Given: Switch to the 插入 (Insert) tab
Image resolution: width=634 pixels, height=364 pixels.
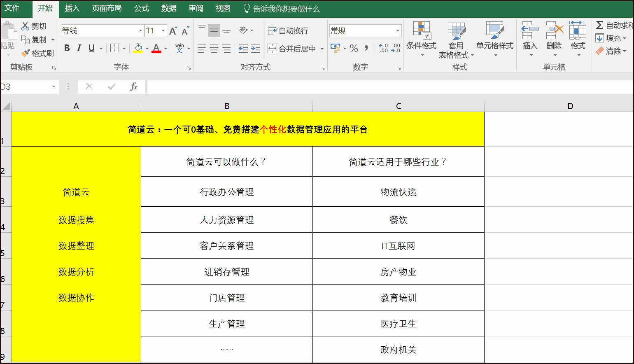Looking at the screenshot, I should point(72,8).
